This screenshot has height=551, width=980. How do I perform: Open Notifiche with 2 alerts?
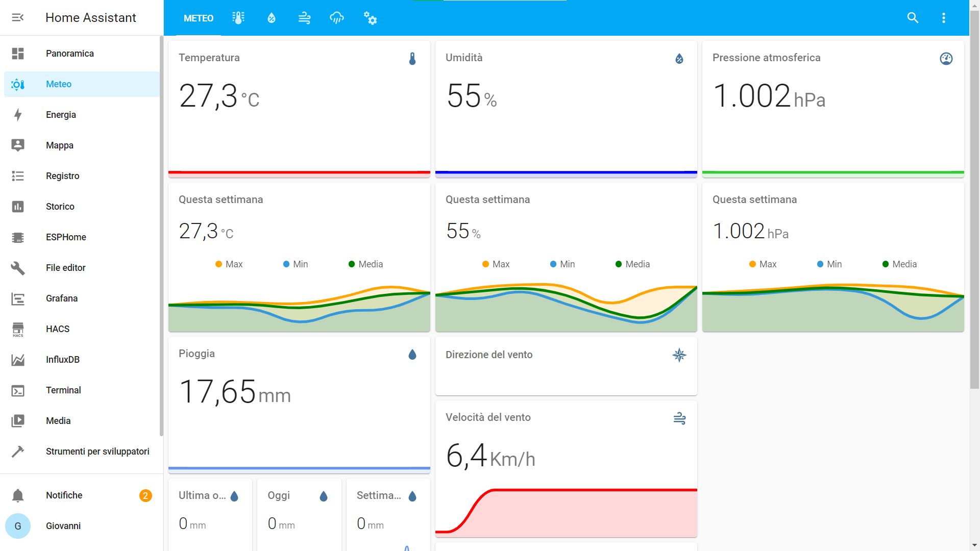coord(64,495)
